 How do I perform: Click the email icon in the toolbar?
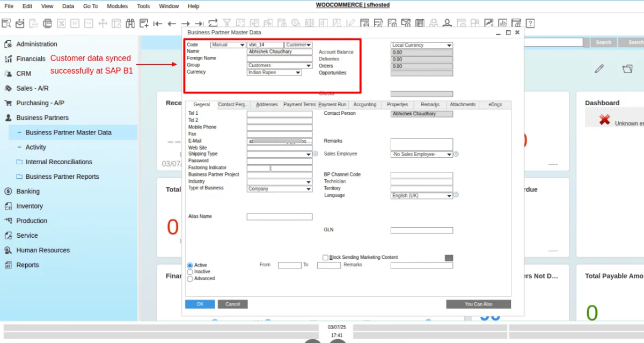19,23
